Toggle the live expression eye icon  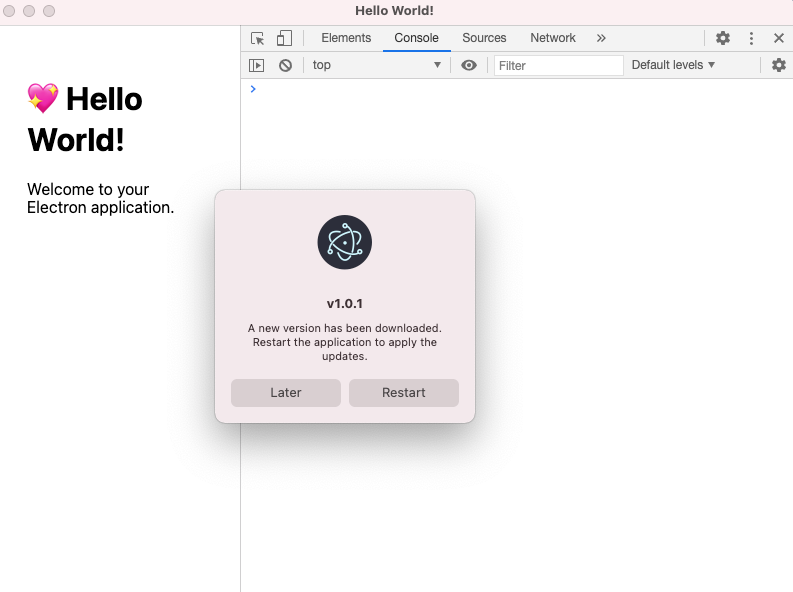point(469,65)
